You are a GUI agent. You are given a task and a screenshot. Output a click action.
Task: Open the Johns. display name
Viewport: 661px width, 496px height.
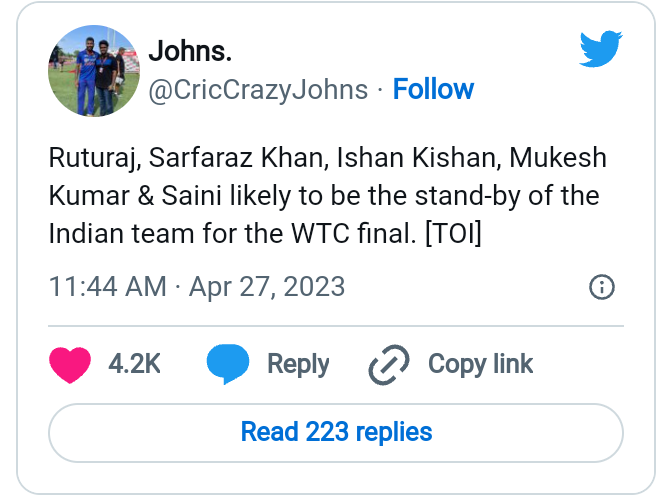click(190, 51)
